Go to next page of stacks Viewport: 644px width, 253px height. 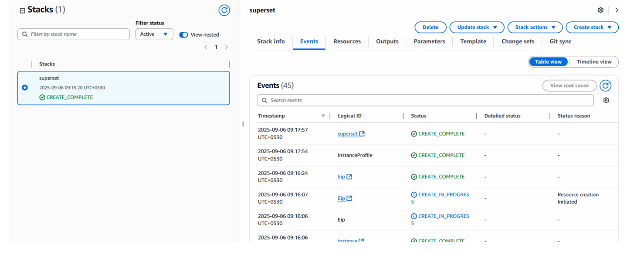tap(227, 47)
